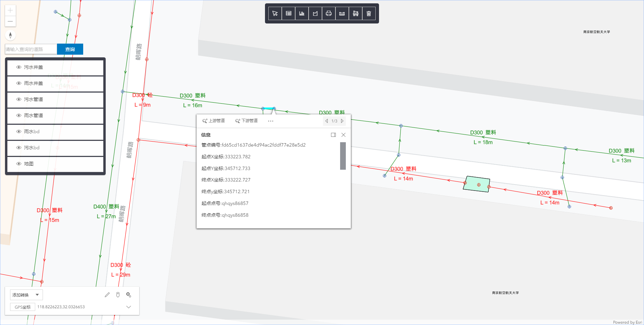644x325 pixels.
Task: Go to next popup page with right arrow
Action: (x=342, y=121)
